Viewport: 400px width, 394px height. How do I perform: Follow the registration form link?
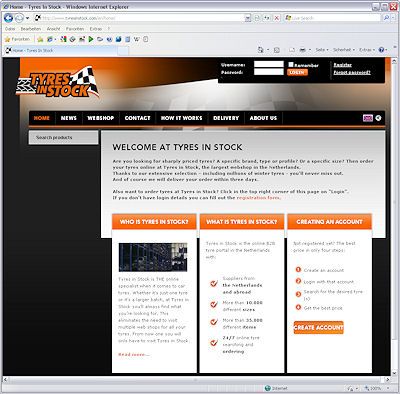(x=258, y=198)
